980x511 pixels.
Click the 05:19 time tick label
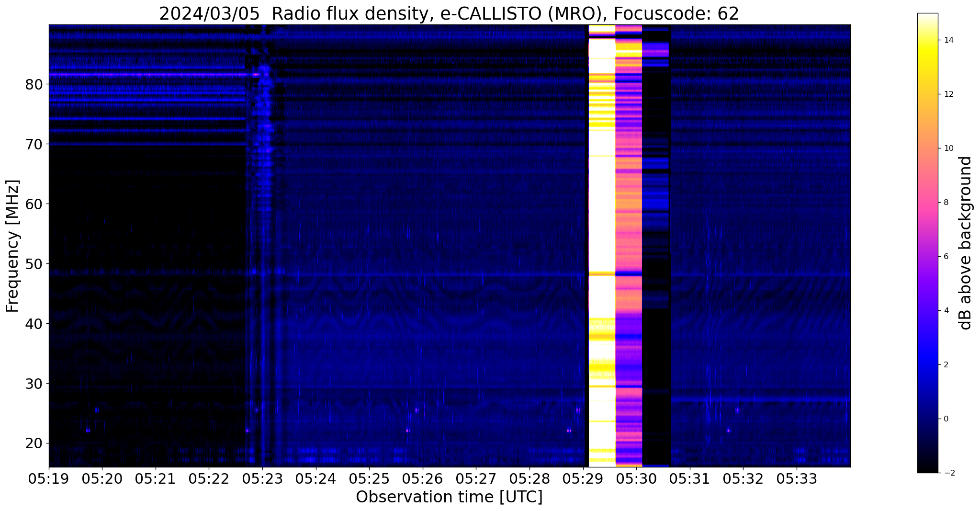[x=49, y=478]
